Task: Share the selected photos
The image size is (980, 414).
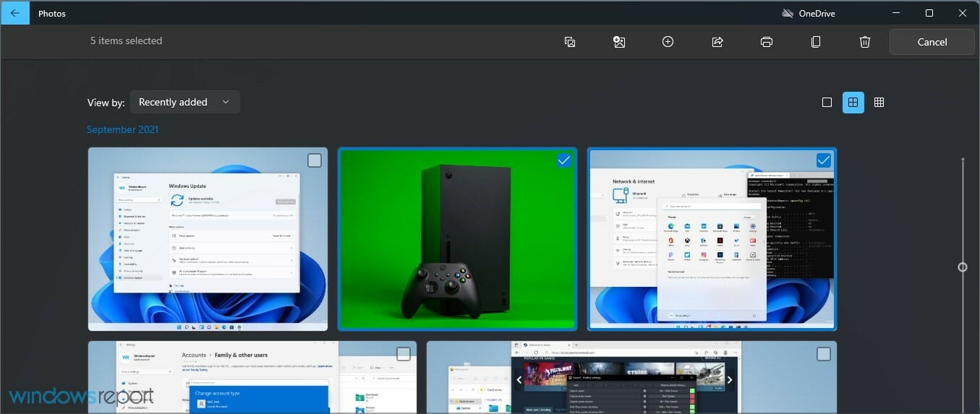Action: pyautogui.click(x=717, y=42)
